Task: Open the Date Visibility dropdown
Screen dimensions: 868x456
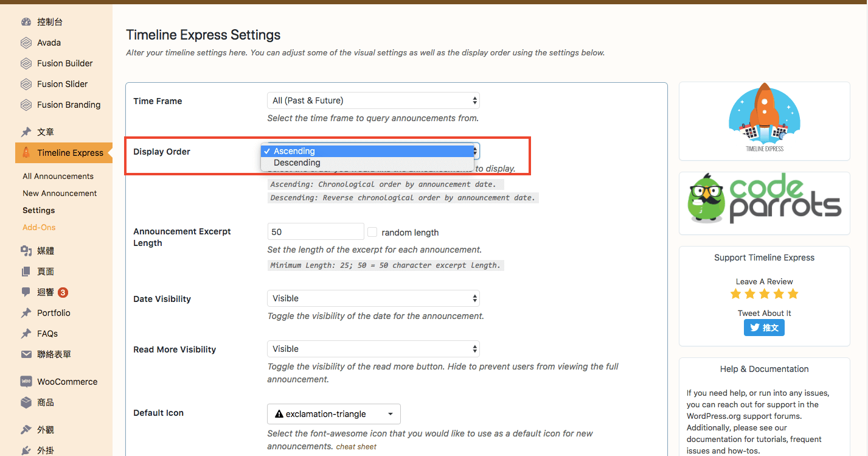Action: tap(373, 298)
